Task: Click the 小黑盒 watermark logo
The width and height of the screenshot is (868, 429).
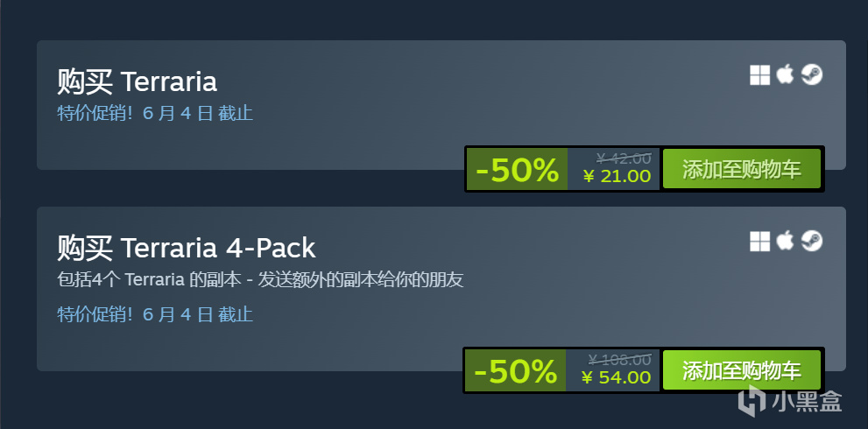Action: click(x=789, y=401)
